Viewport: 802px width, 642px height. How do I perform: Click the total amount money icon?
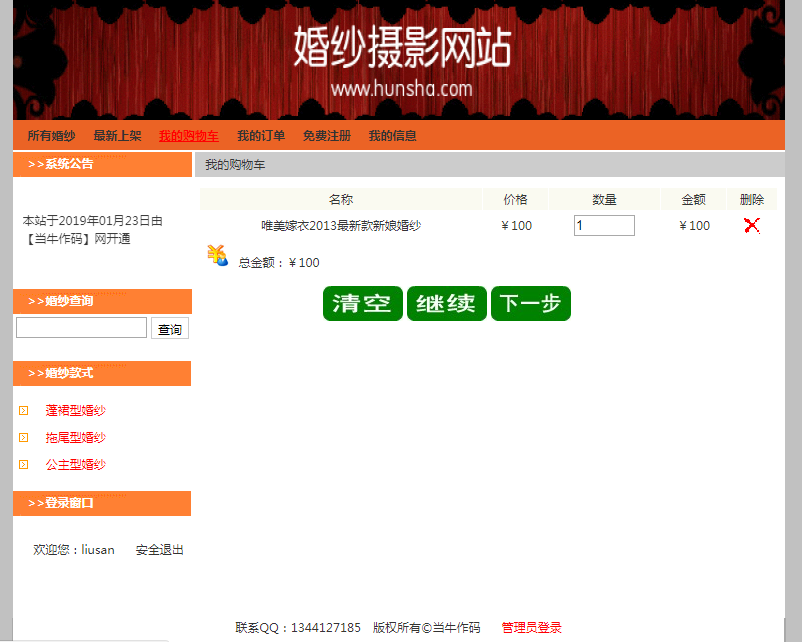[x=217, y=255]
